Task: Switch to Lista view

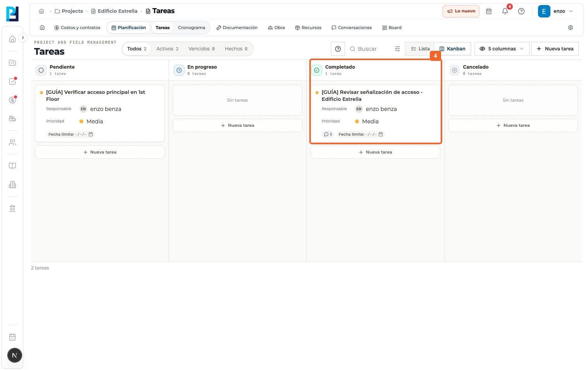Action: (x=420, y=49)
